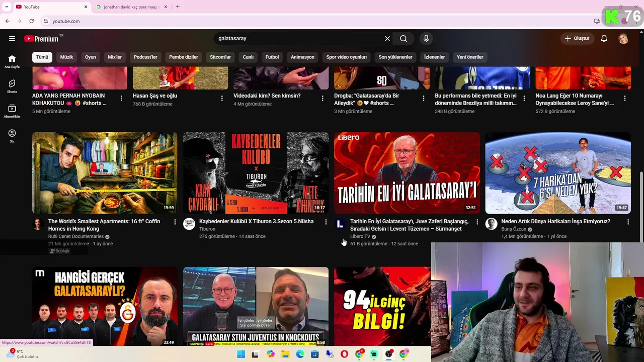Open options menu for ADA YANG PERNAH NYOBAIN short
Viewport: 644px width, 362px height.
pyautogui.click(x=121, y=99)
